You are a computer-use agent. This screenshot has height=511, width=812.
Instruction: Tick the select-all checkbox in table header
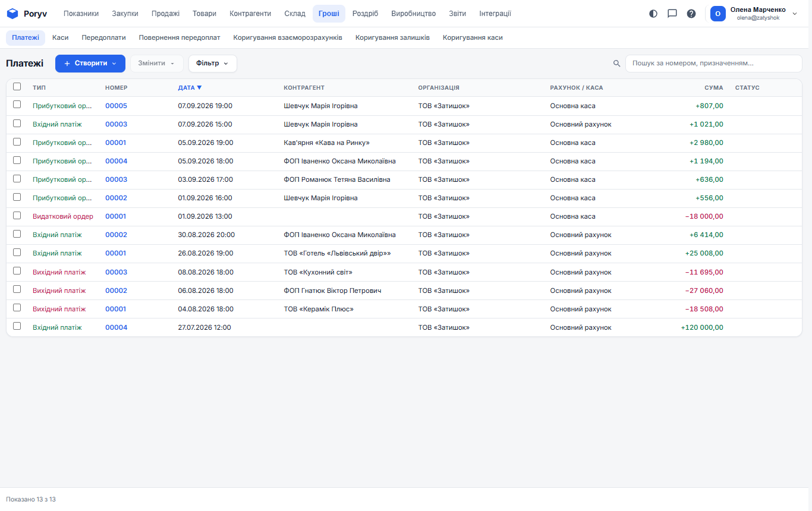pos(17,87)
